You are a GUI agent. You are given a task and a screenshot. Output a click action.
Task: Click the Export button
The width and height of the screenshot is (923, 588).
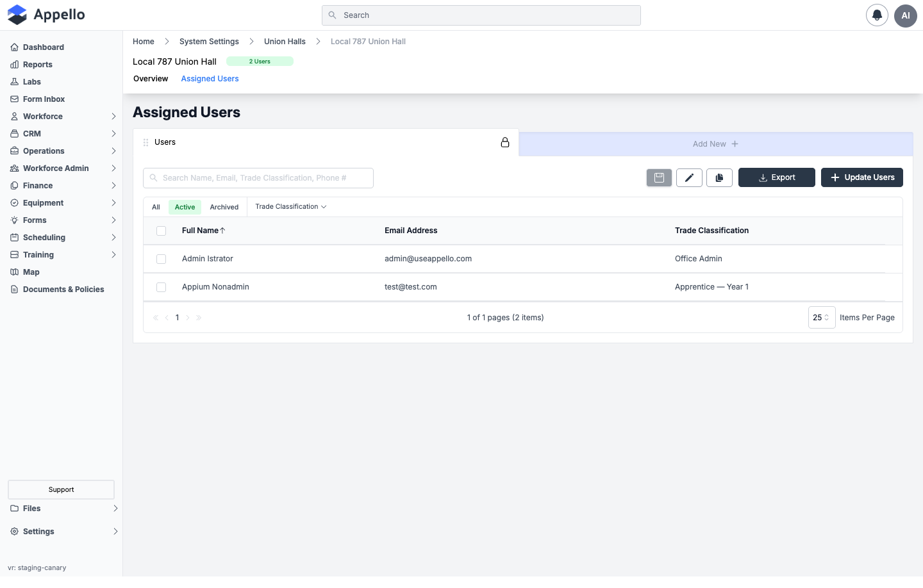click(777, 177)
